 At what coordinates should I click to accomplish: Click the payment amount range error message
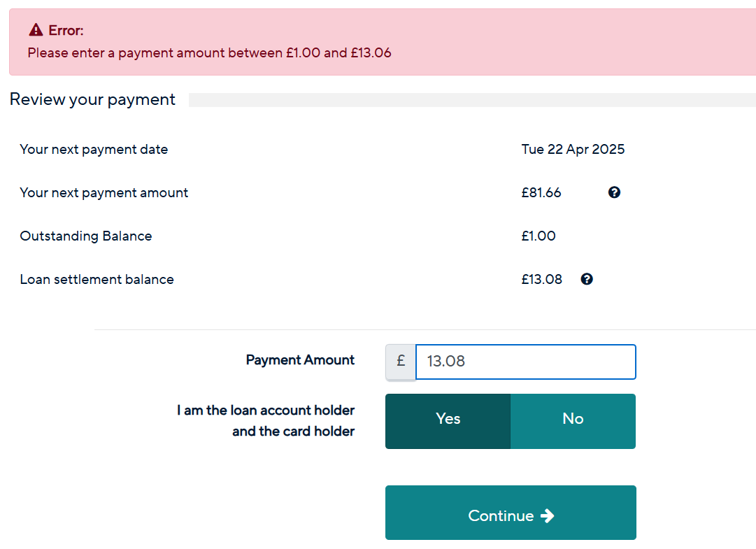coord(209,52)
